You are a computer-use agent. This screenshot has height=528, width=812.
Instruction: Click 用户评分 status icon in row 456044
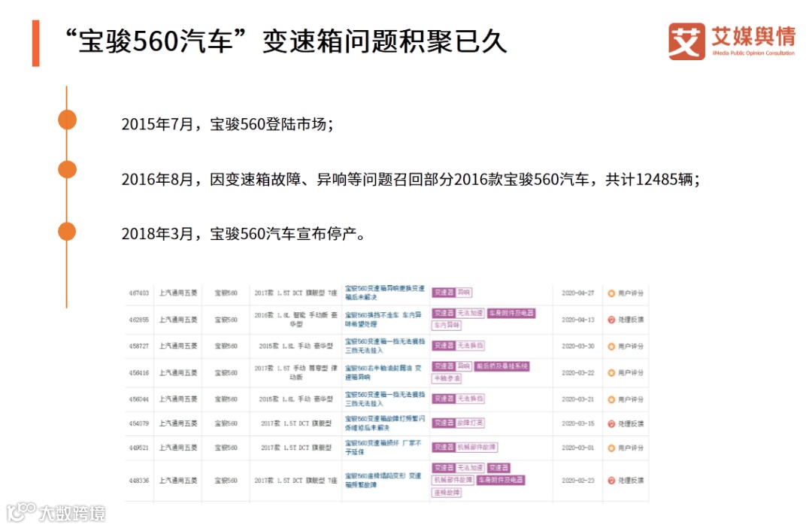(611, 399)
